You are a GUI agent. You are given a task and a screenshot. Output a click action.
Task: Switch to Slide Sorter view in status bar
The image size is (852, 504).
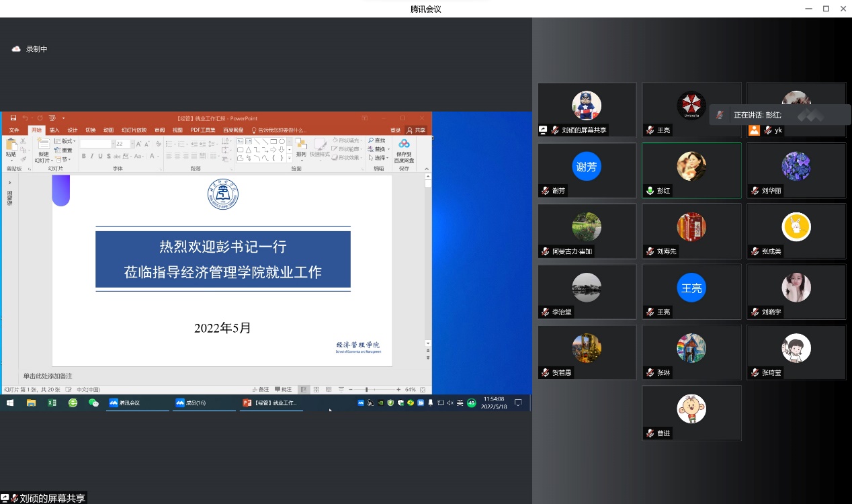pyautogui.click(x=316, y=389)
